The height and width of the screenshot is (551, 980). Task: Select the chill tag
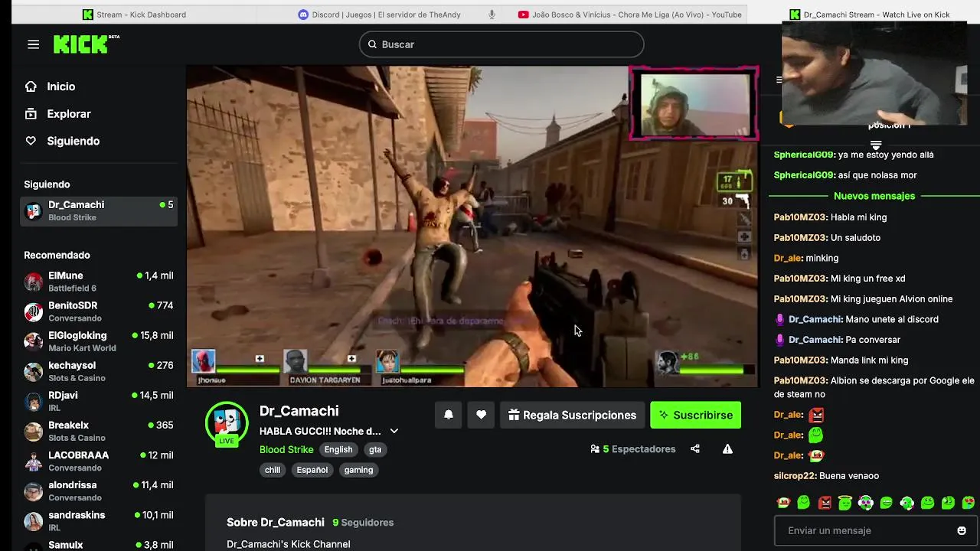[273, 470]
